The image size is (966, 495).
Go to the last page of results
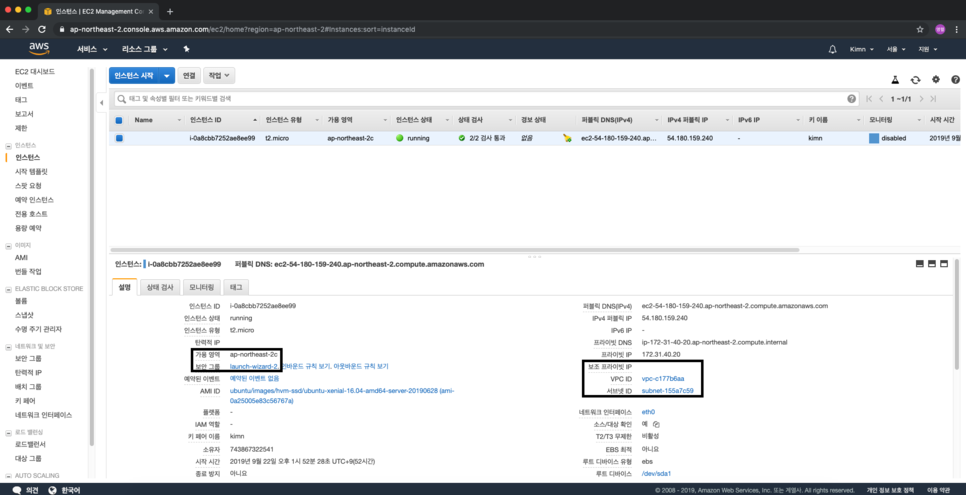tap(934, 99)
